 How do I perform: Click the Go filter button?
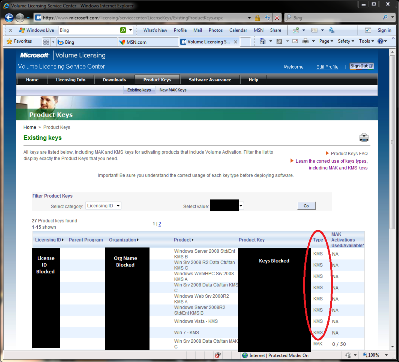306,206
